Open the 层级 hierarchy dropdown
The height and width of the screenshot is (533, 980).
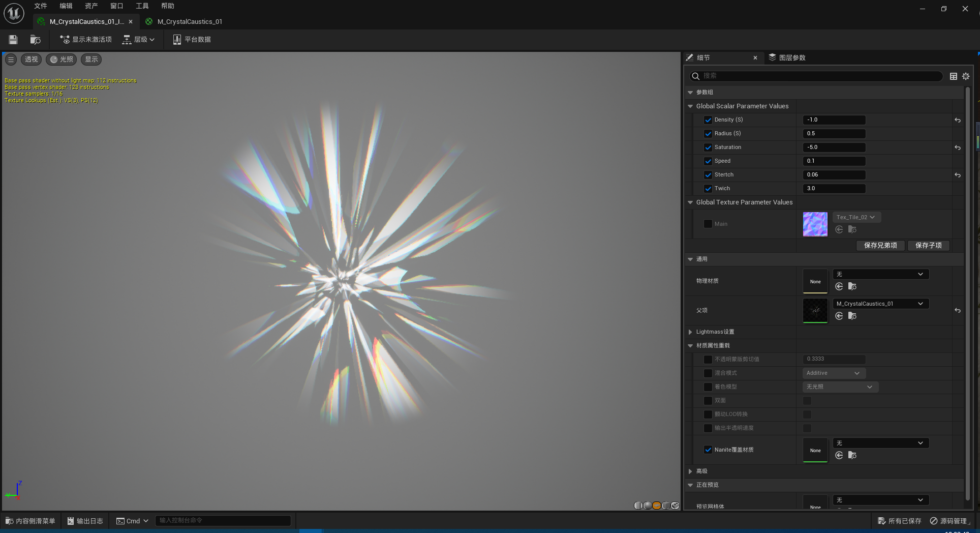click(x=139, y=40)
